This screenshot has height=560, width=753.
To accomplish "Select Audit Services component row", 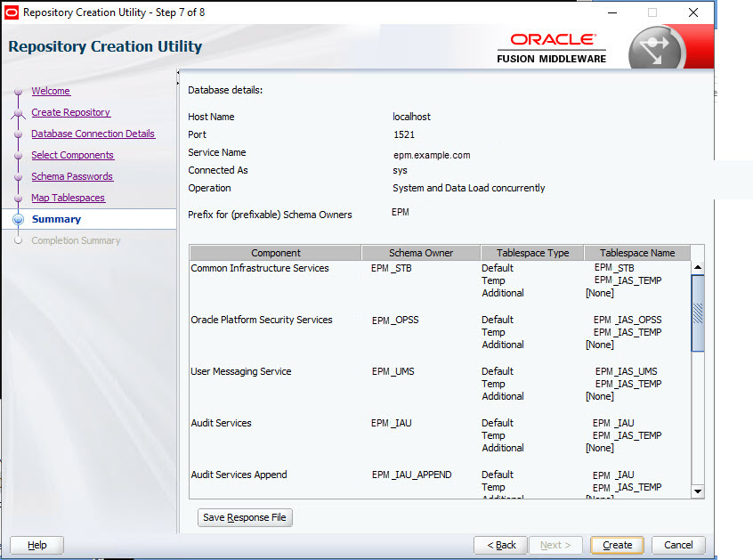I will (x=221, y=423).
